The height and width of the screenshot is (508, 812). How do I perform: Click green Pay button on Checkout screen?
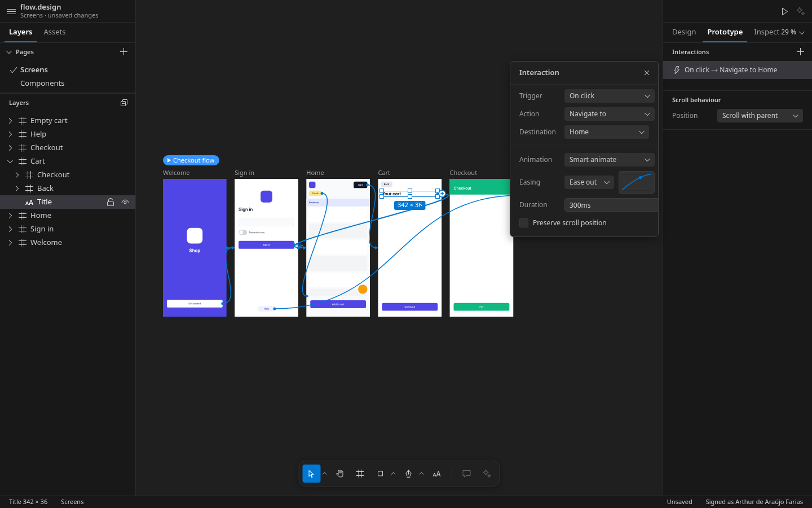[x=482, y=307]
